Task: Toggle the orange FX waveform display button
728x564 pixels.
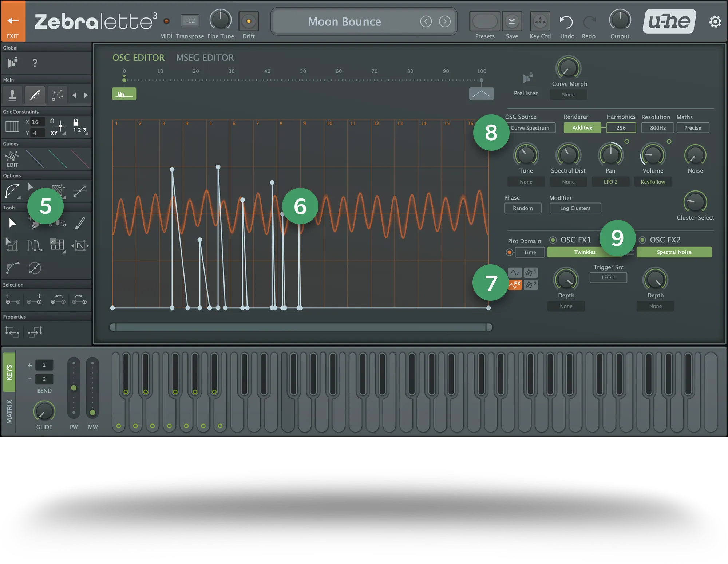Action: click(515, 285)
